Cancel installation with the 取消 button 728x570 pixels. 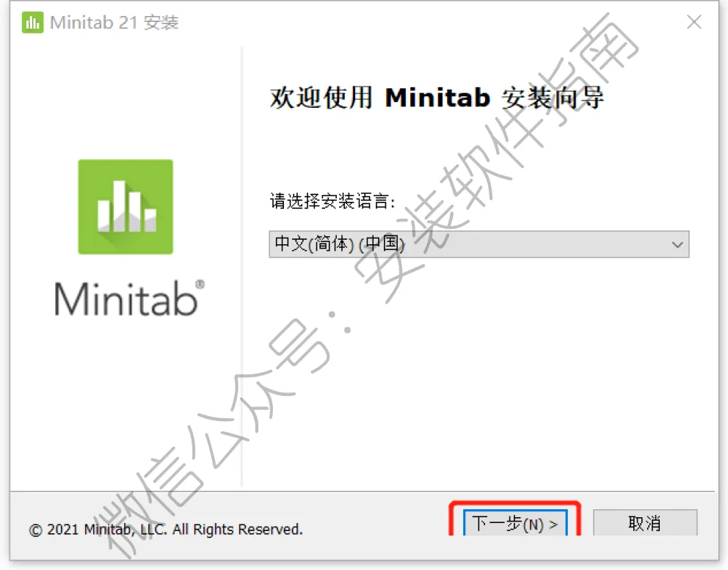tap(645, 524)
